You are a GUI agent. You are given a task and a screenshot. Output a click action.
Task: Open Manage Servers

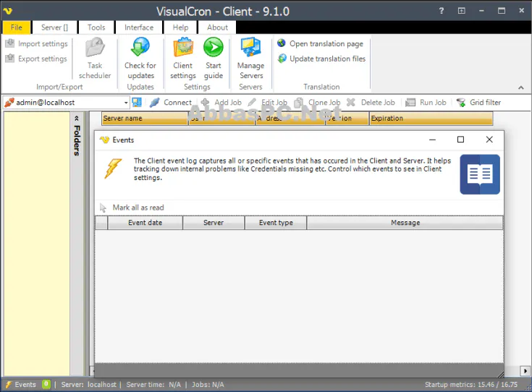pyautogui.click(x=250, y=59)
